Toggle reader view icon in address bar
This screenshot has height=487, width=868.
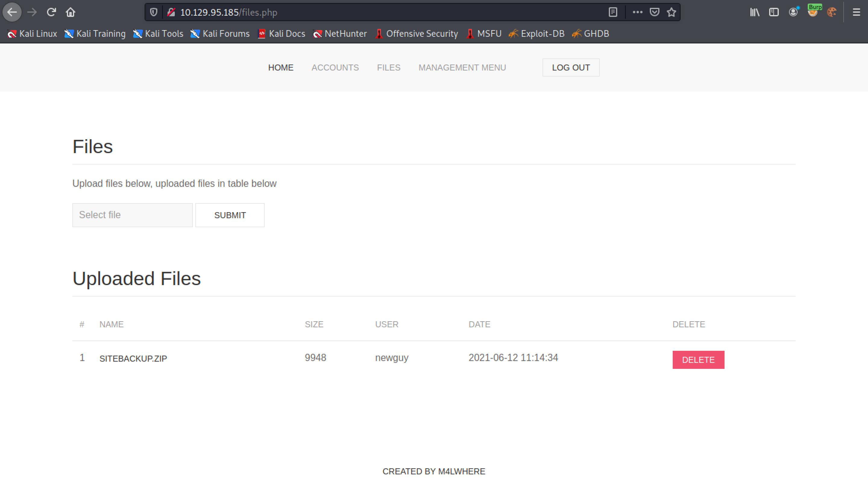click(x=613, y=12)
